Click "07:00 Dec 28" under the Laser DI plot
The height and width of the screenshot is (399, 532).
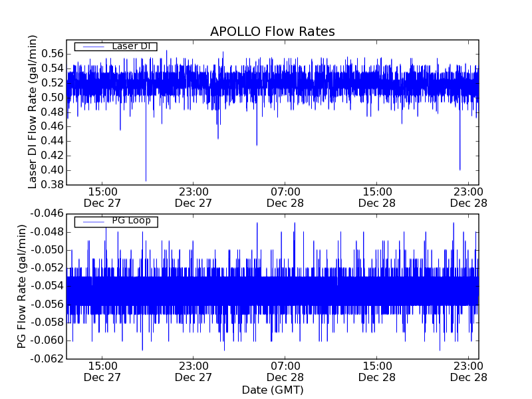285,198
